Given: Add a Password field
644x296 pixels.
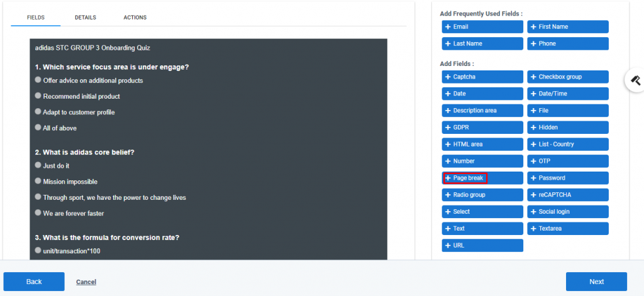Looking at the screenshot, I should pos(568,178).
